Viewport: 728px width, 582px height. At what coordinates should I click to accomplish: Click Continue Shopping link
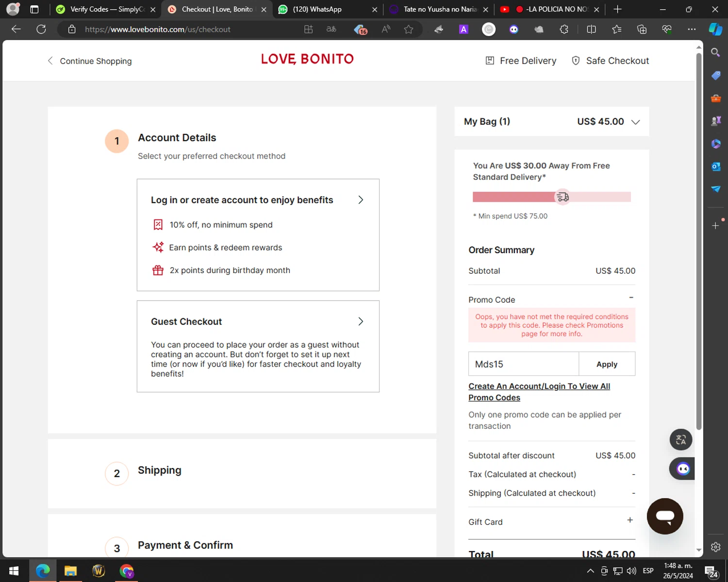pyautogui.click(x=89, y=61)
